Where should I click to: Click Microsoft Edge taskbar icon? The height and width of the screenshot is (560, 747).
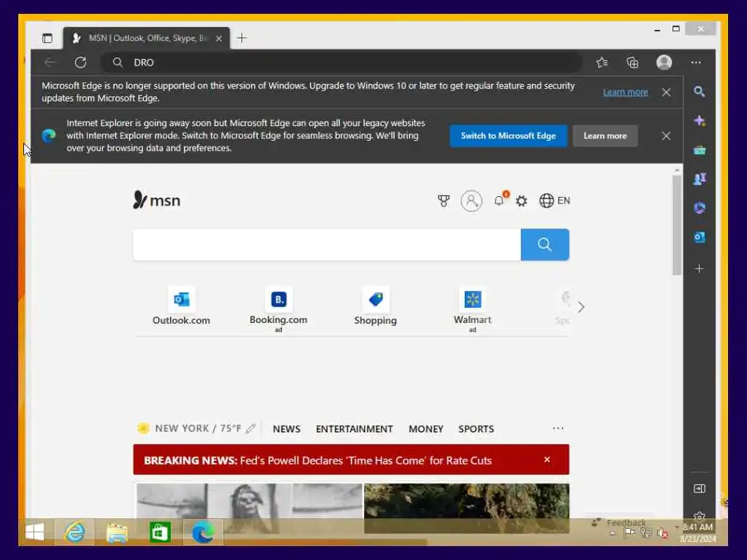click(203, 532)
